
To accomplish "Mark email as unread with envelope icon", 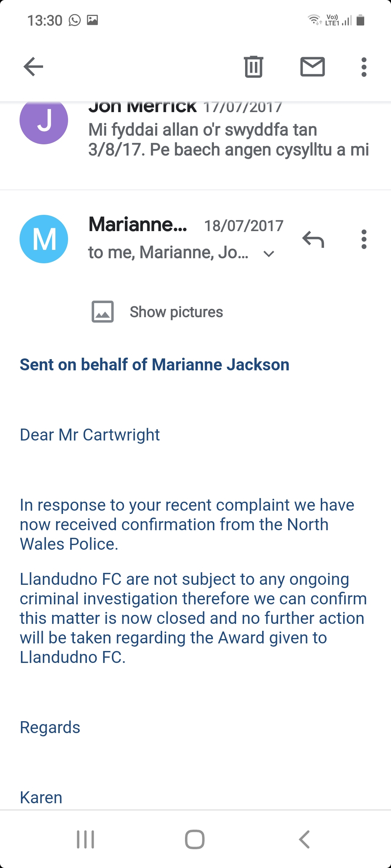I will pyautogui.click(x=312, y=67).
